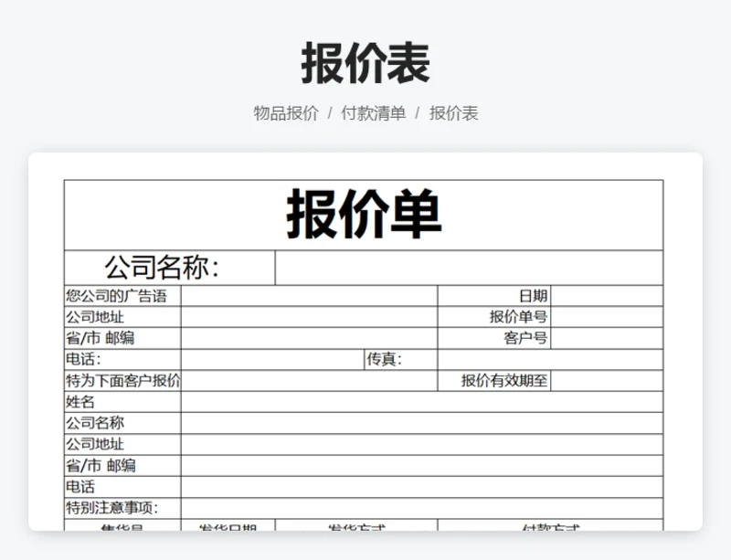
Task: Click the 客户号 label cell
Action: [x=494, y=338]
